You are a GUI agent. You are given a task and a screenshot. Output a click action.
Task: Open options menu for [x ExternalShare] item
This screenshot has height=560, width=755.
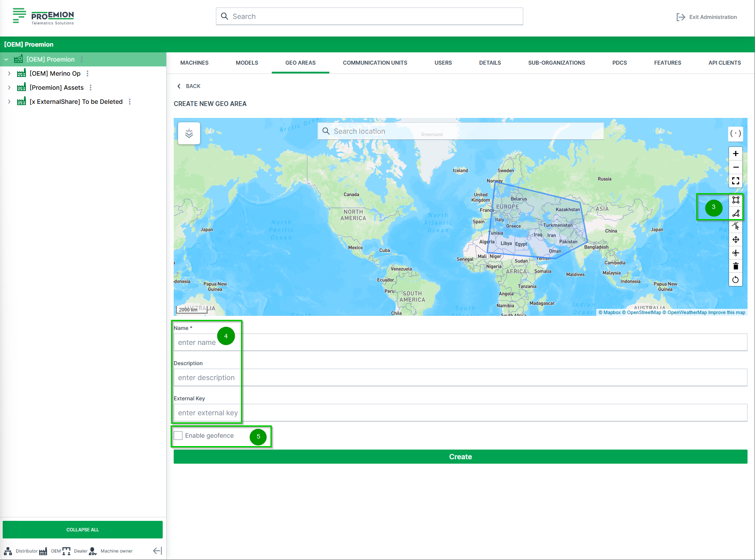coord(130,102)
